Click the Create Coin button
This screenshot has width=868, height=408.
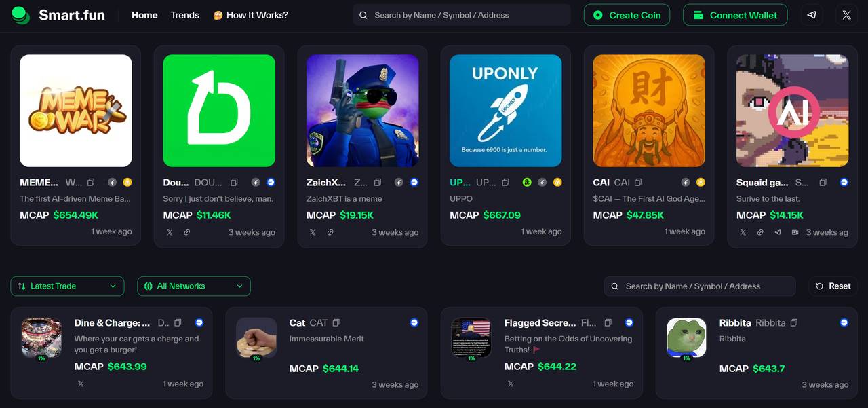[x=627, y=15]
